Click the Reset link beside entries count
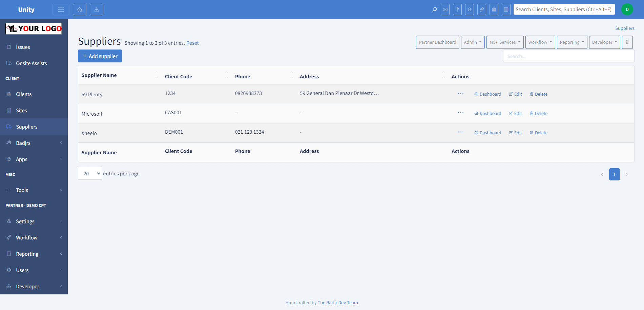 [192, 43]
